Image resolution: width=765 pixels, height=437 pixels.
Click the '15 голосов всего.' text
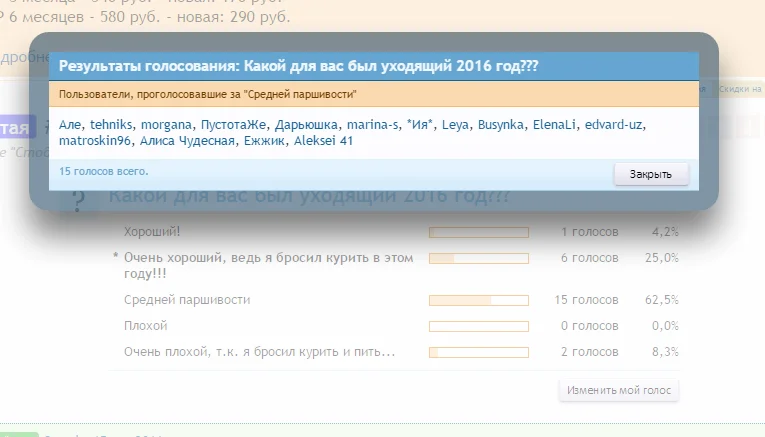pyautogui.click(x=103, y=172)
